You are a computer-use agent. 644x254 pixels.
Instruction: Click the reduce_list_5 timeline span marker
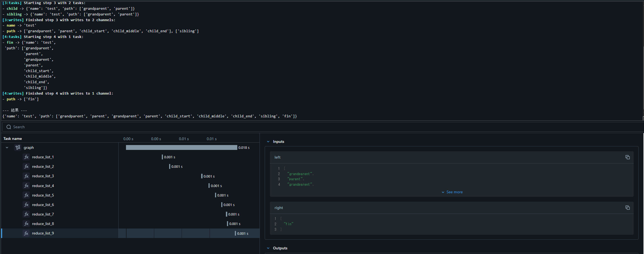coord(216,195)
